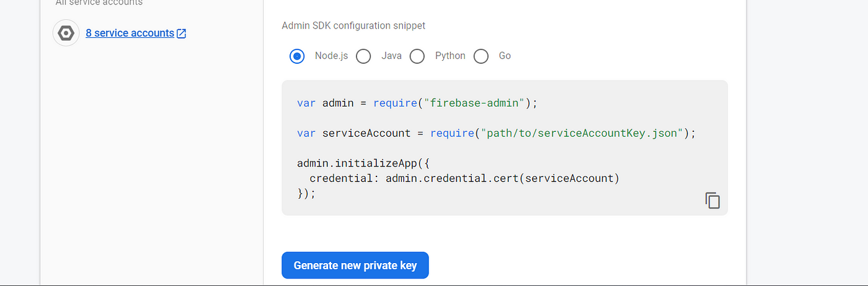Click Generate new private key button
The image size is (868, 286).
(x=355, y=266)
